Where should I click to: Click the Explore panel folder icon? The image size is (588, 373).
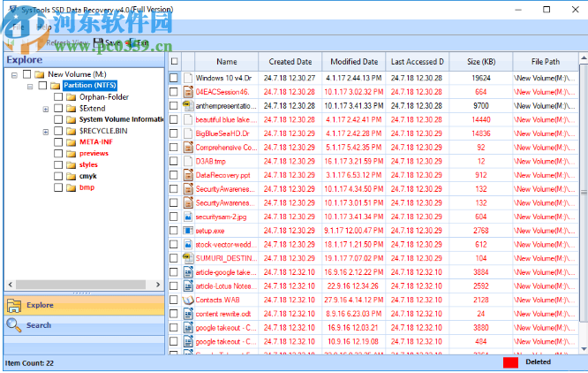14,306
